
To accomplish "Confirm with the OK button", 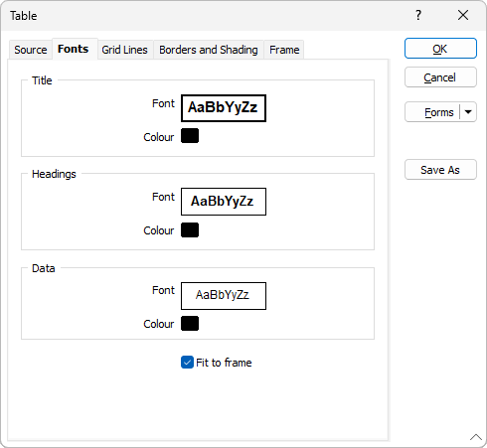I will (440, 49).
